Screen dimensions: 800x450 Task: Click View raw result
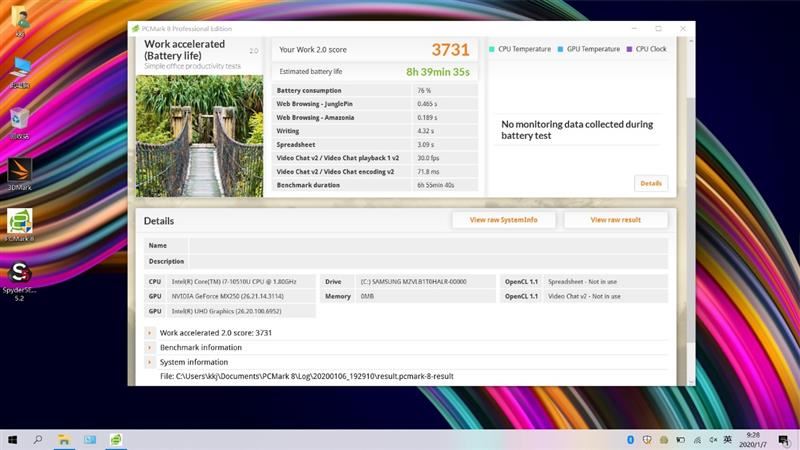point(615,220)
